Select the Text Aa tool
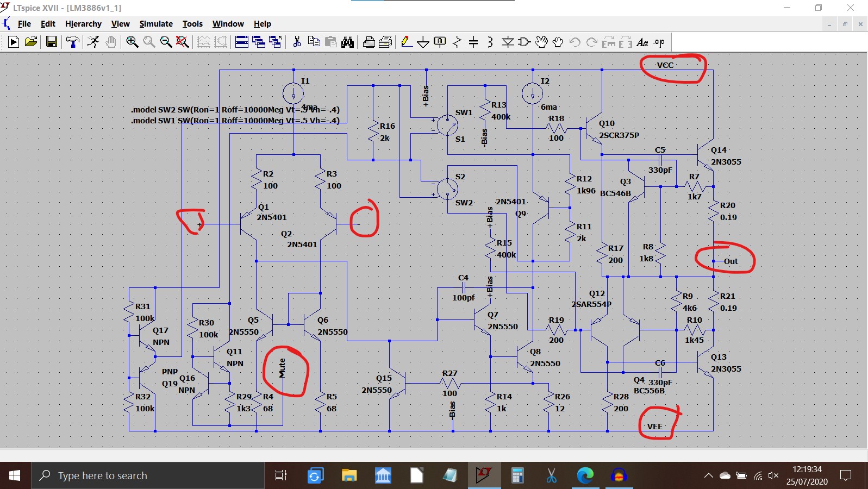The width and height of the screenshot is (868, 489). click(x=642, y=42)
